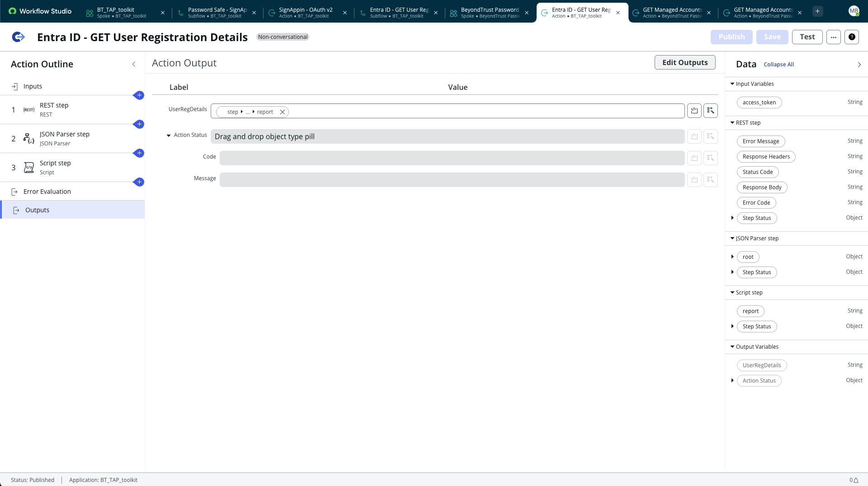Open the more options ellipsis button
This screenshot has width=868, height=486.
(834, 37)
